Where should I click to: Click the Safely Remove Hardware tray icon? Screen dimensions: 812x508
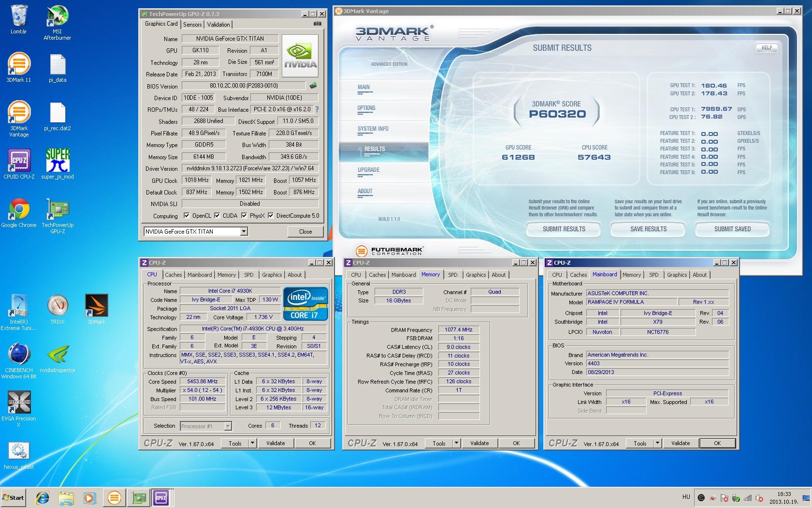point(736,497)
